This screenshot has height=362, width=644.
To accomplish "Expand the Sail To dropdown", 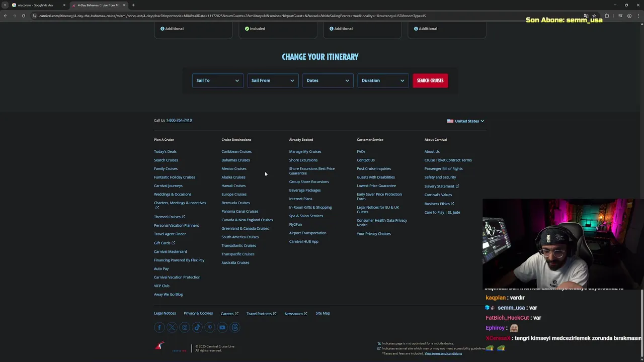I will click(x=217, y=80).
